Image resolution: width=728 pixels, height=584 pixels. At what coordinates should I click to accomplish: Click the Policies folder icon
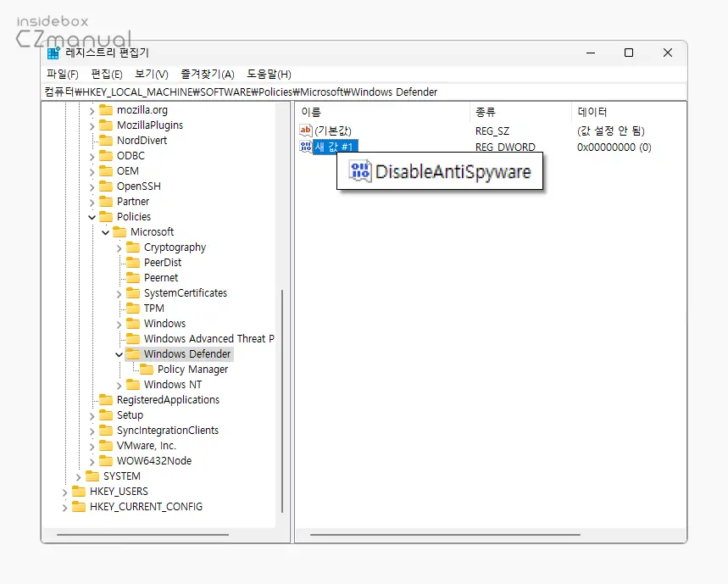click(x=106, y=217)
